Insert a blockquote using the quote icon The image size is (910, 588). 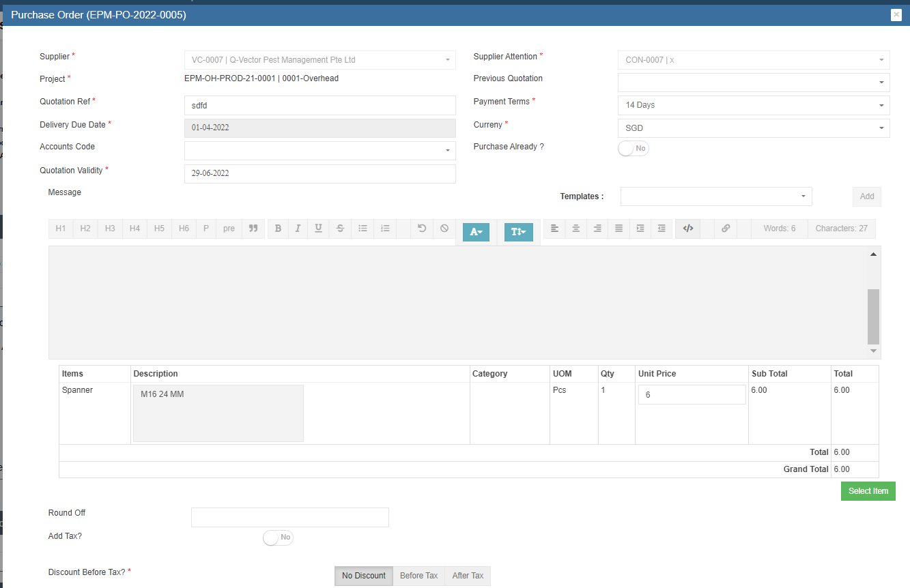pos(253,229)
